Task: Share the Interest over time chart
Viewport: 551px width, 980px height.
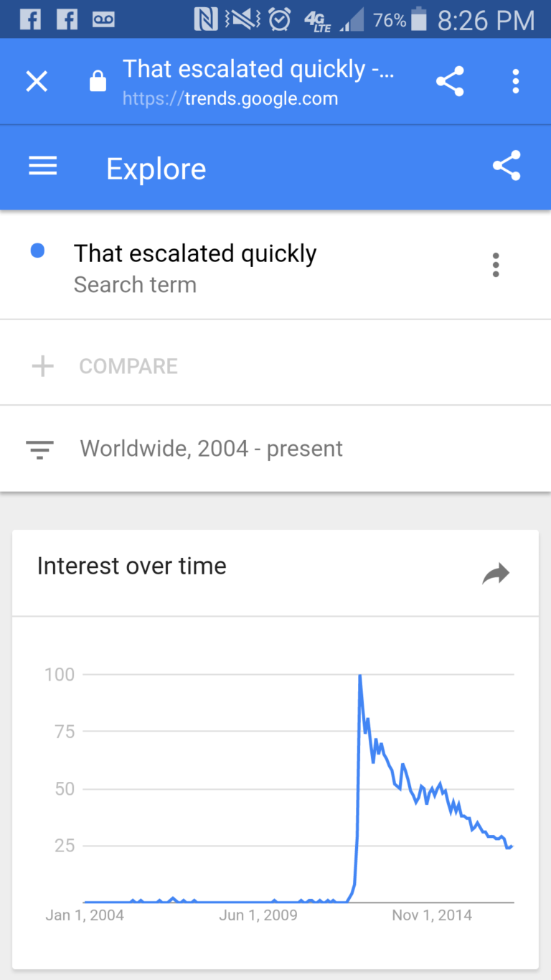Action: [x=496, y=573]
